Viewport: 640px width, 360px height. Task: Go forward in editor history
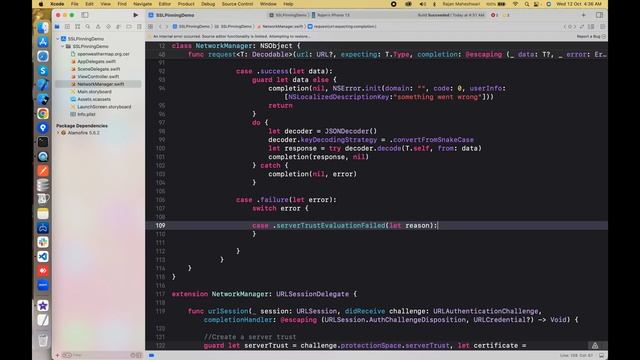pos(167,27)
